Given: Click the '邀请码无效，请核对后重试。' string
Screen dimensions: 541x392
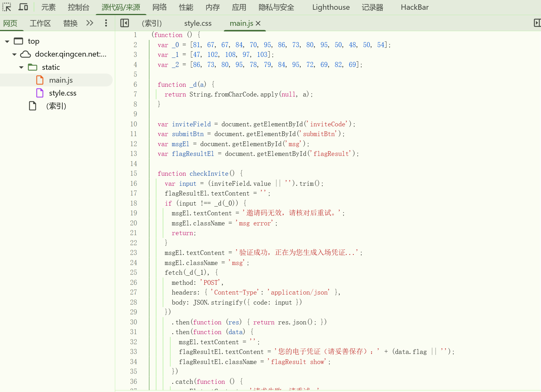Looking at the screenshot, I should point(291,213).
